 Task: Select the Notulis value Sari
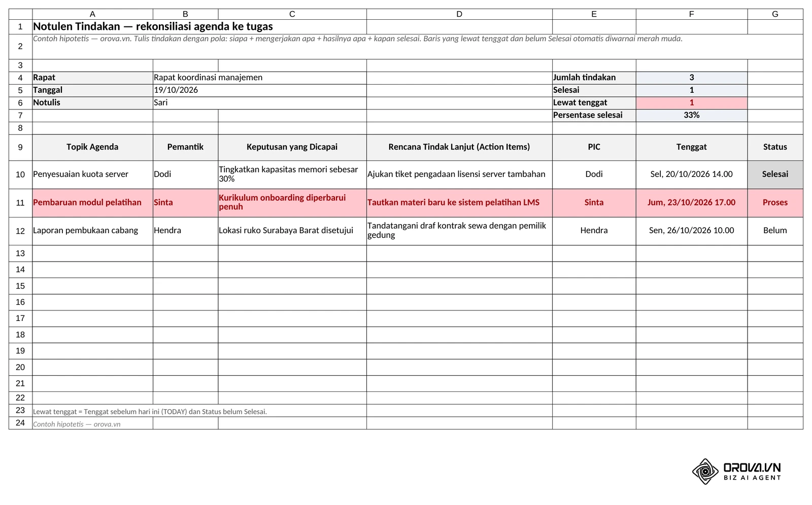click(259, 103)
